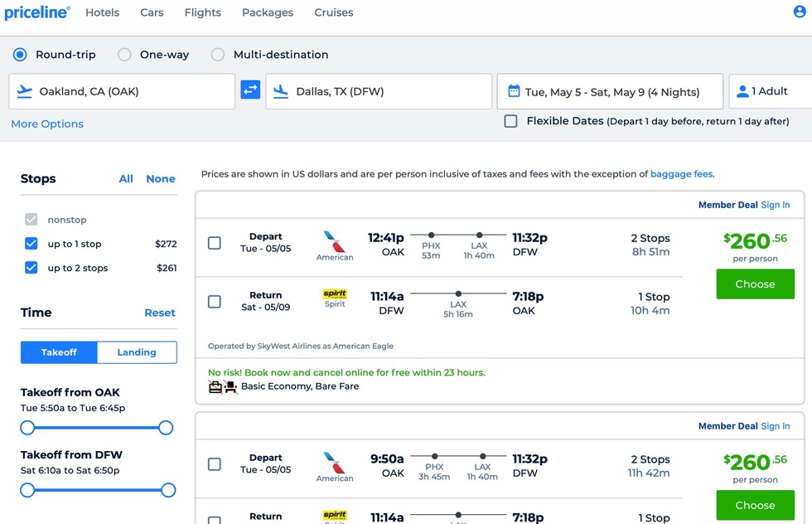812x524 pixels.
Task: Choose the 12:41p American itinerary
Action: pyautogui.click(x=755, y=284)
